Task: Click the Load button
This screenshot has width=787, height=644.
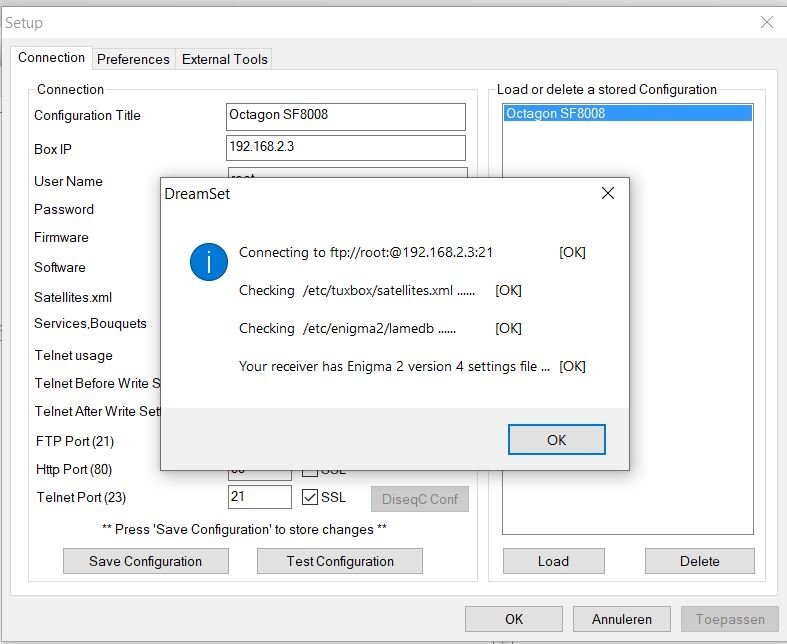Action: tap(554, 561)
